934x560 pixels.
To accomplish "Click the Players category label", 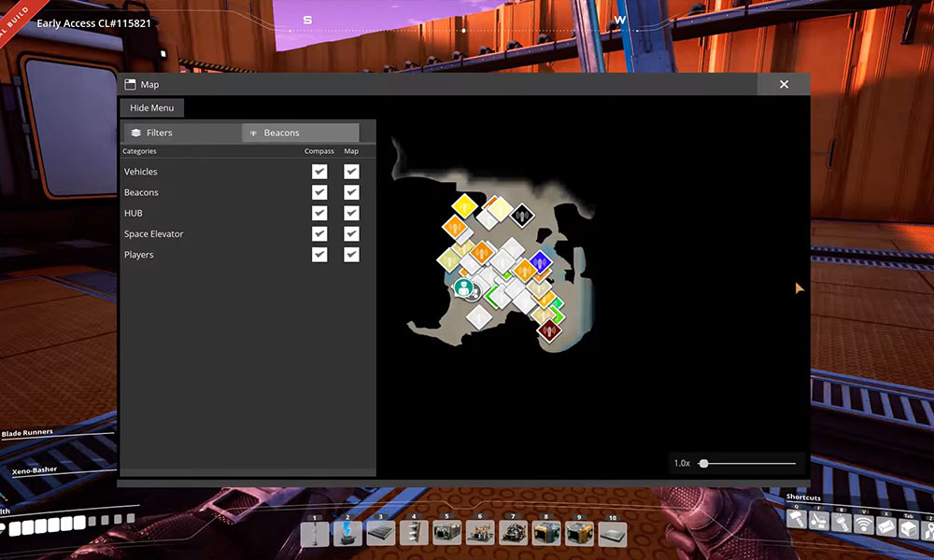I will coord(139,255).
